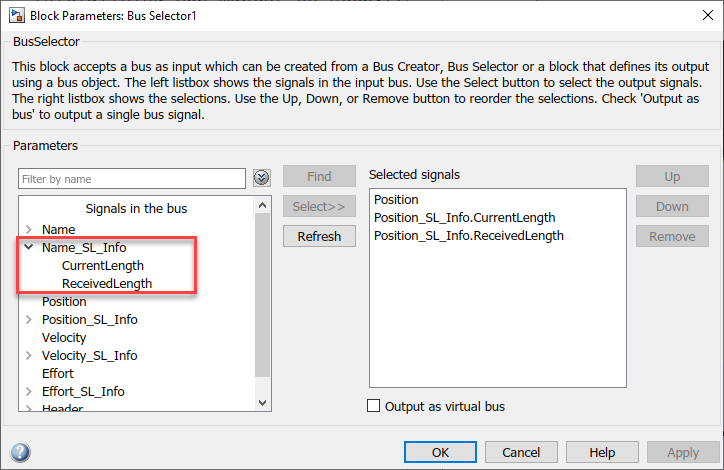The image size is (724, 470).
Task: Click the help question mark icon
Action: [20, 452]
